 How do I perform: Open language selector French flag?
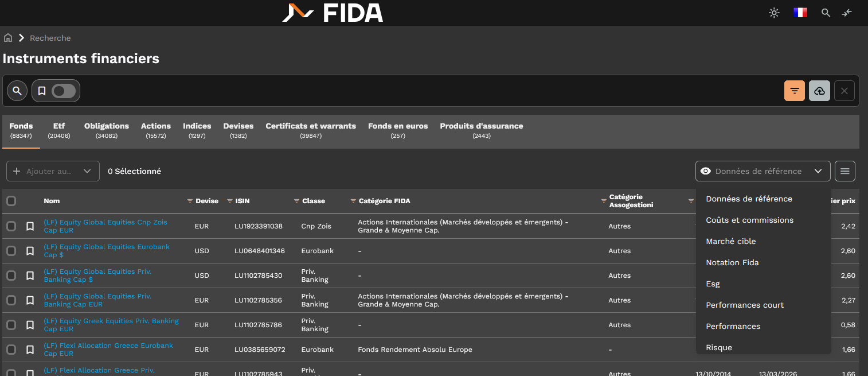coord(800,13)
